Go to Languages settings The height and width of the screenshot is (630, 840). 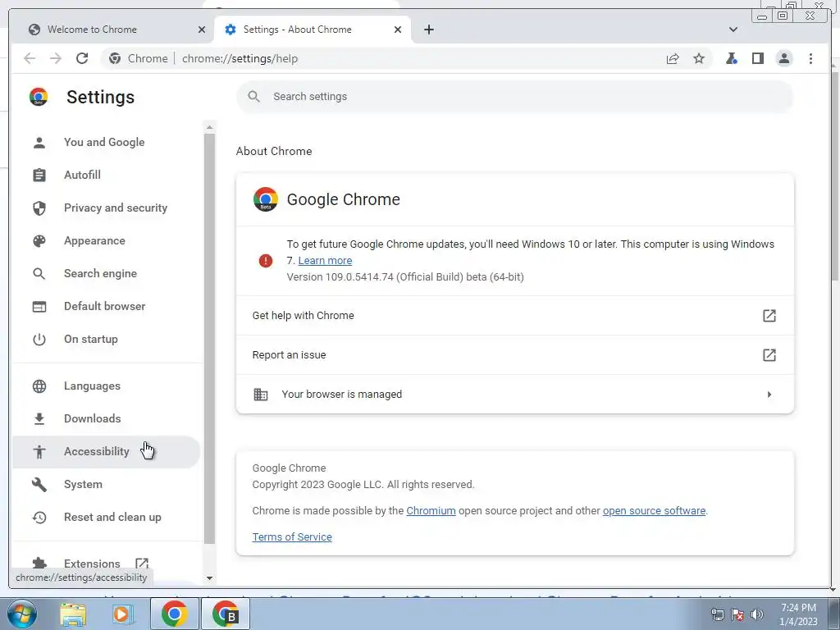pyautogui.click(x=106, y=386)
